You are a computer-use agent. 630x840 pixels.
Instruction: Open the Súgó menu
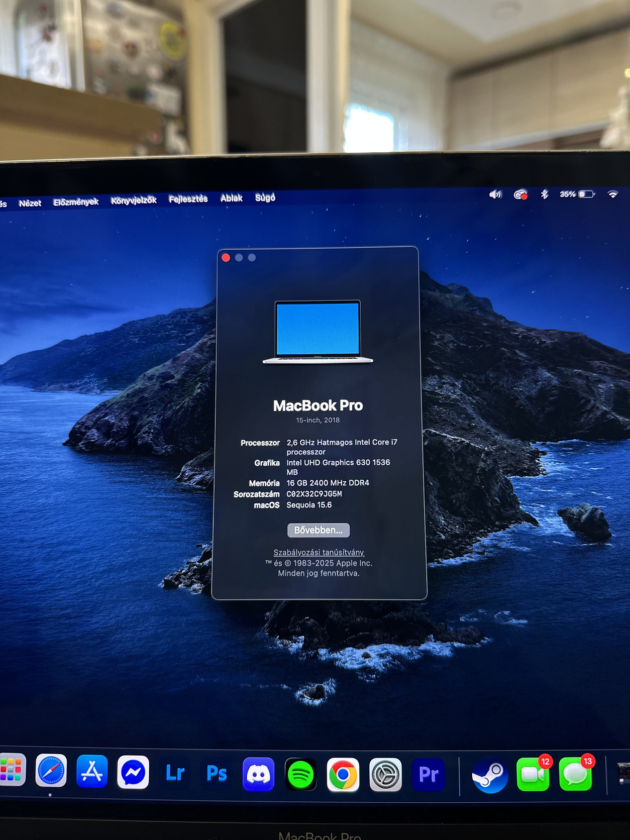point(265,198)
